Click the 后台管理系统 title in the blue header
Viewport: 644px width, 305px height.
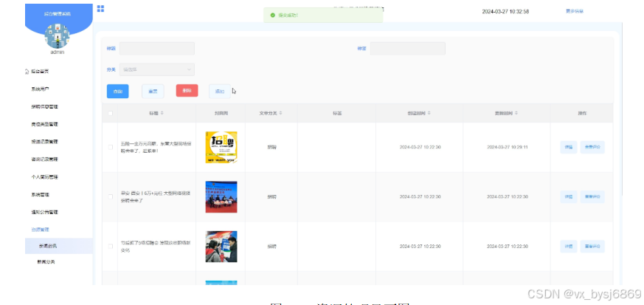point(57,14)
